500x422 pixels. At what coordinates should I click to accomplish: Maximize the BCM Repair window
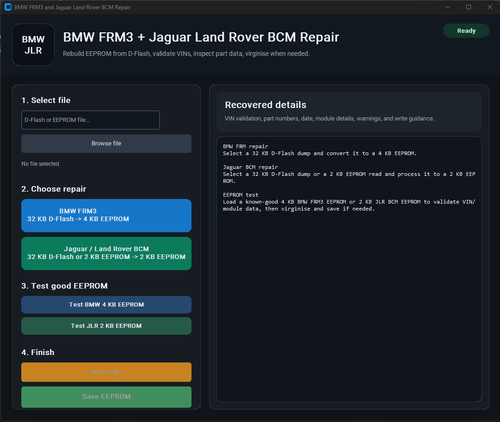[468, 7]
